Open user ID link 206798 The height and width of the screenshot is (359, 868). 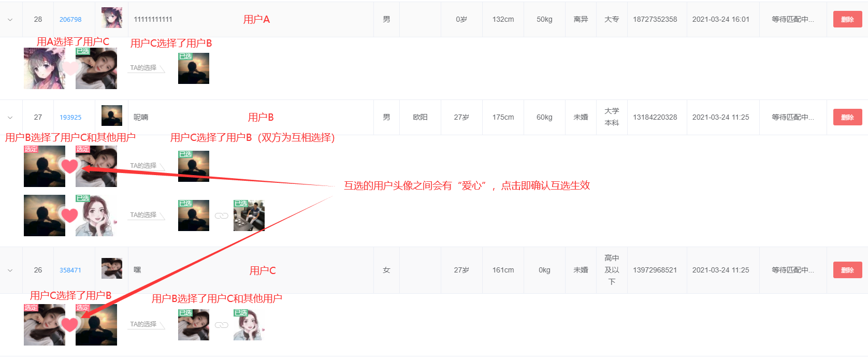point(70,20)
